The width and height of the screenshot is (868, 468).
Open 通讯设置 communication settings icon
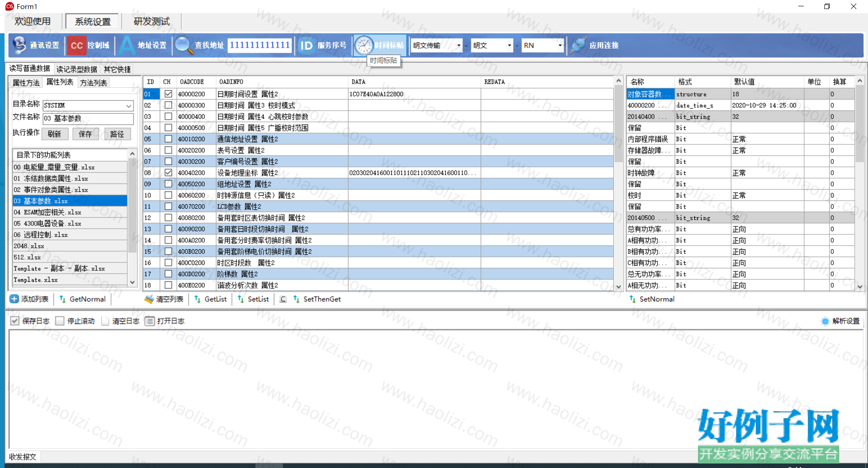coord(20,45)
